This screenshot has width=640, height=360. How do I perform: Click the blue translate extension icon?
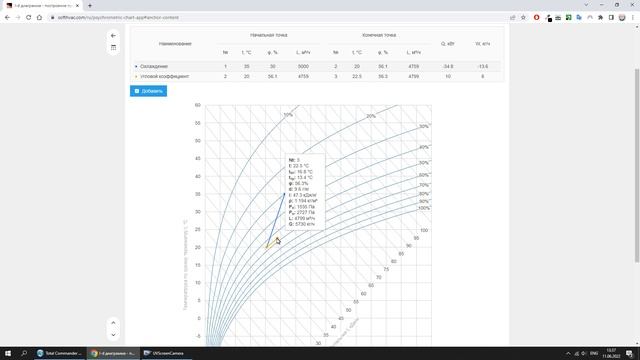pyautogui.click(x=579, y=18)
